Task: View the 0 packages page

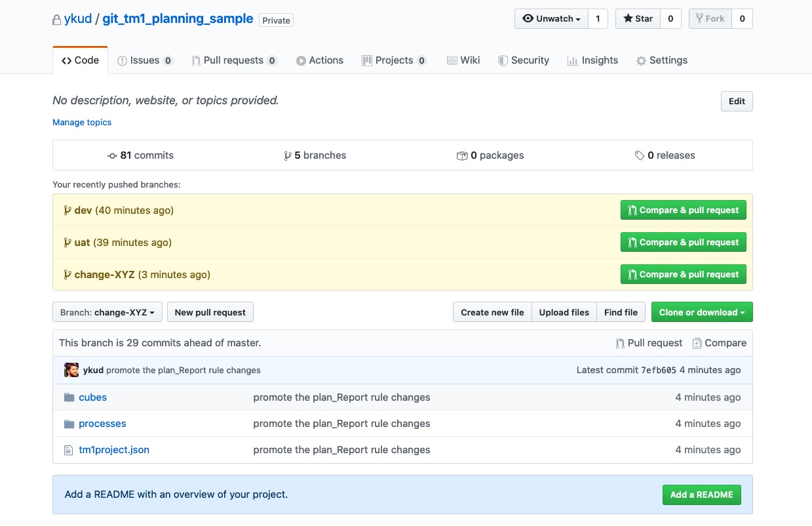Action: click(x=490, y=155)
